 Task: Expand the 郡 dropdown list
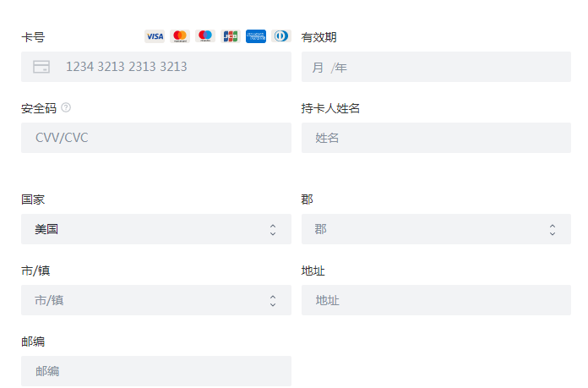(436, 229)
